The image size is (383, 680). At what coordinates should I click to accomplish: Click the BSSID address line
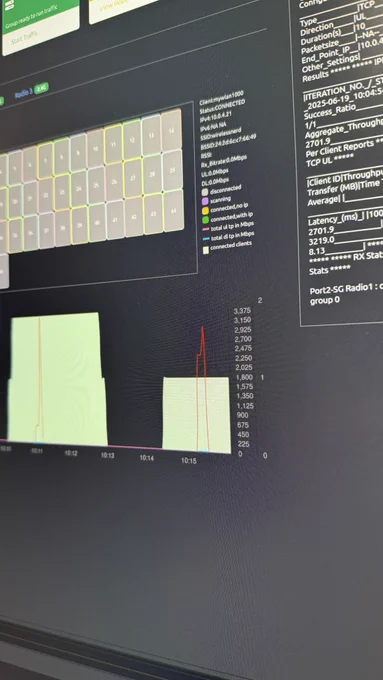click(229, 142)
